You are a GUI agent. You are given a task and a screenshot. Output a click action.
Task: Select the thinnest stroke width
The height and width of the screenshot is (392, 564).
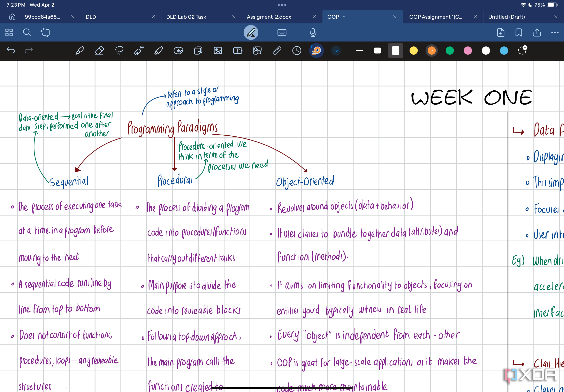[359, 51]
